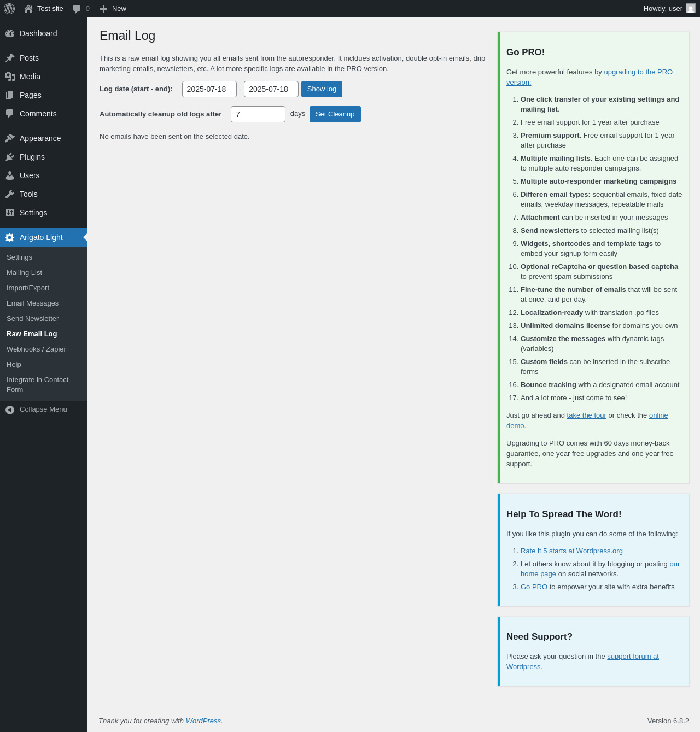Go to the Media menu

coord(30,77)
